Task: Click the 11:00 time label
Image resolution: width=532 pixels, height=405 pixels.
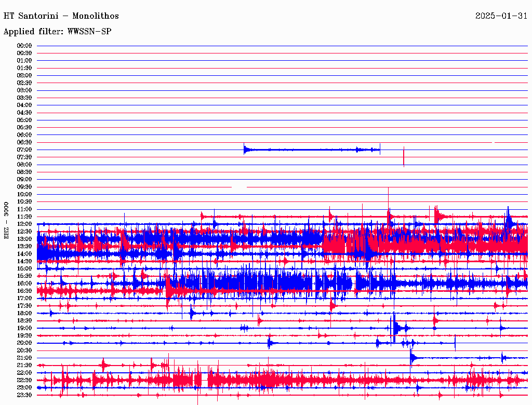Action: click(24, 209)
